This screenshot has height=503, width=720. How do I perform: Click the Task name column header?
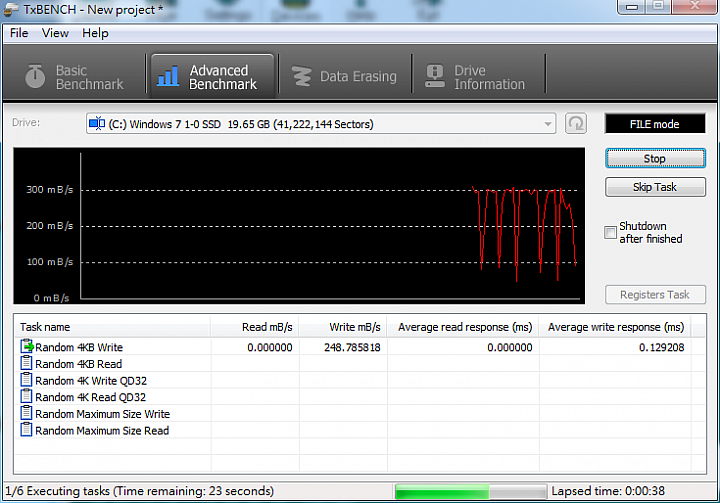(x=112, y=327)
